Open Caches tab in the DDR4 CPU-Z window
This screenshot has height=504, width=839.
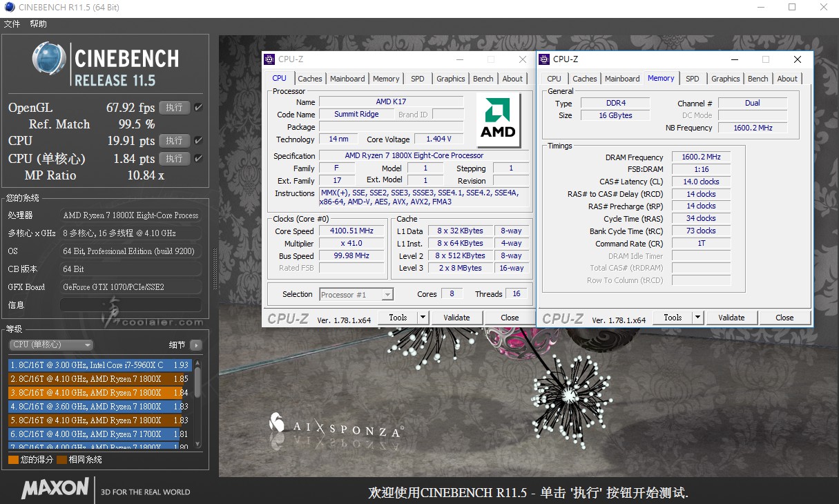tap(585, 79)
